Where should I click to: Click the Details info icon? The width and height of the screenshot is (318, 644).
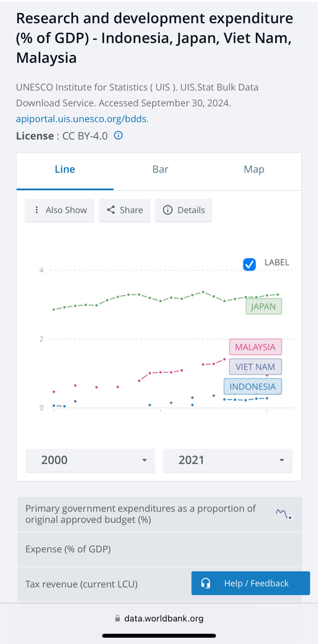[x=168, y=210]
